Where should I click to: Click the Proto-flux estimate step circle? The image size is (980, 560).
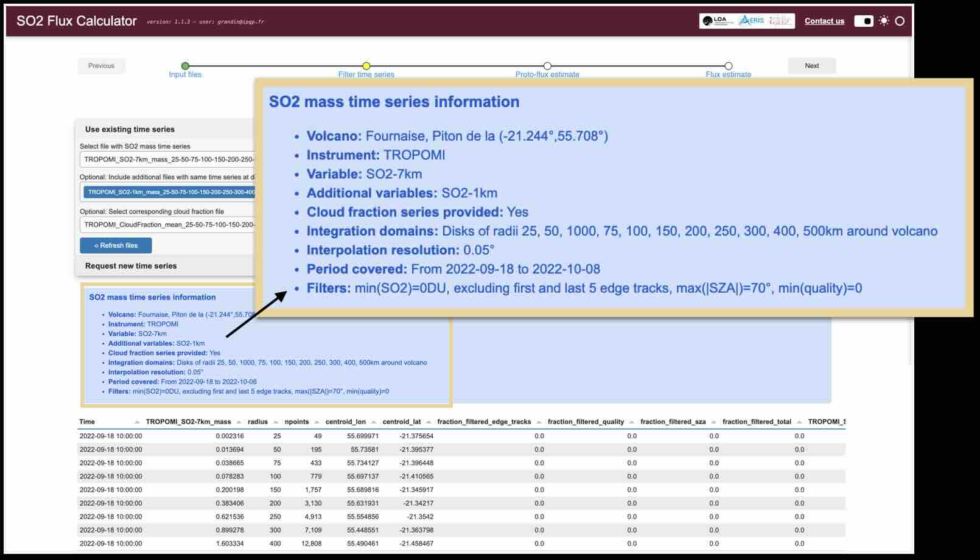[547, 66]
